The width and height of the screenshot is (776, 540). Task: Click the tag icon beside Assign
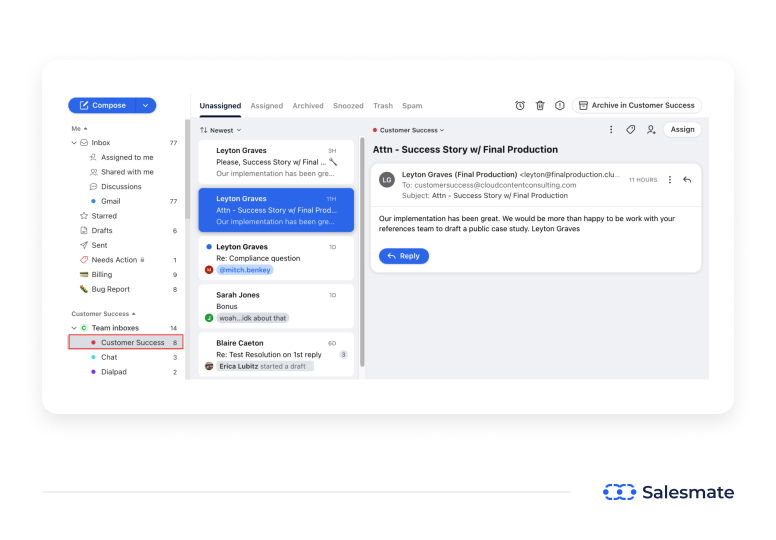click(631, 129)
